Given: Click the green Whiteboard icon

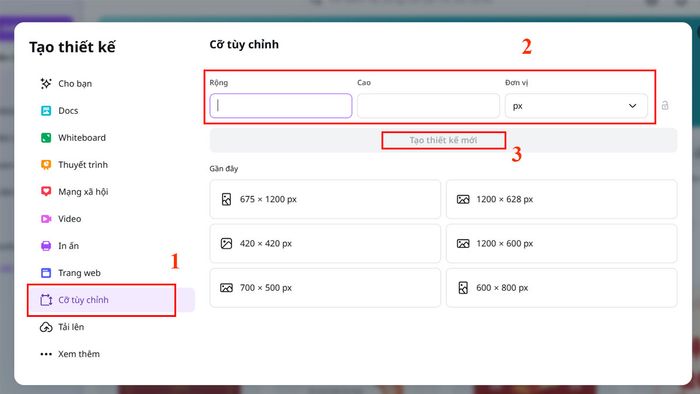Looking at the screenshot, I should [46, 138].
